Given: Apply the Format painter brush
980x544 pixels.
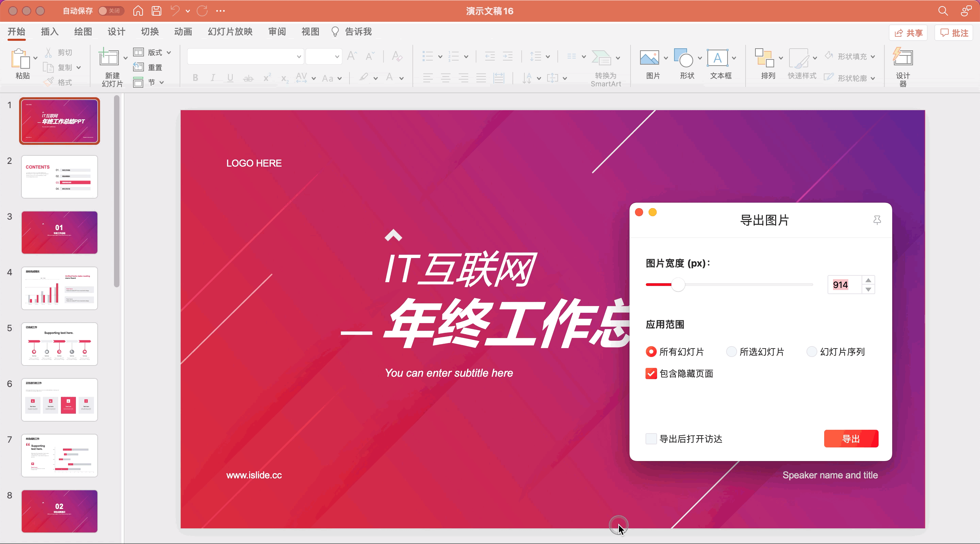Looking at the screenshot, I should coord(48,82).
